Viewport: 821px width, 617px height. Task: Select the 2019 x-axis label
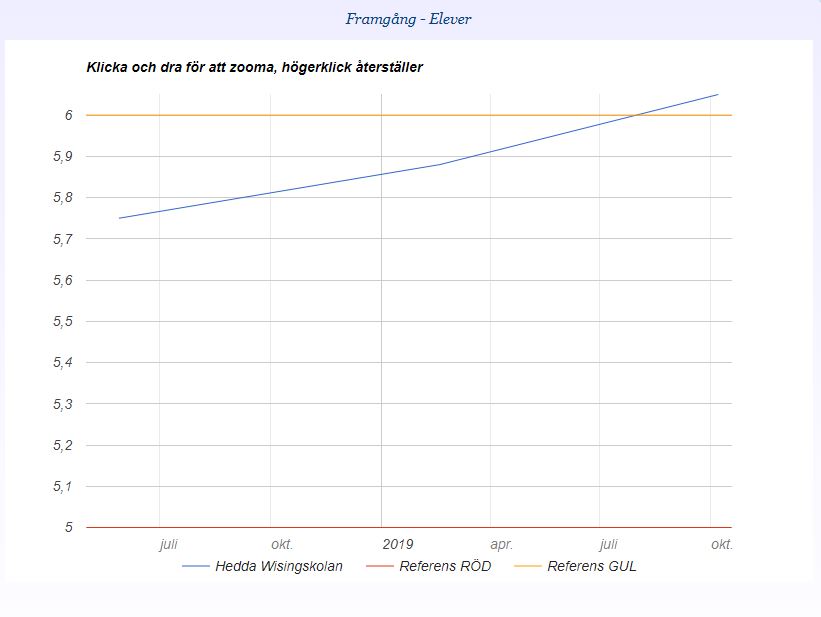click(397, 545)
